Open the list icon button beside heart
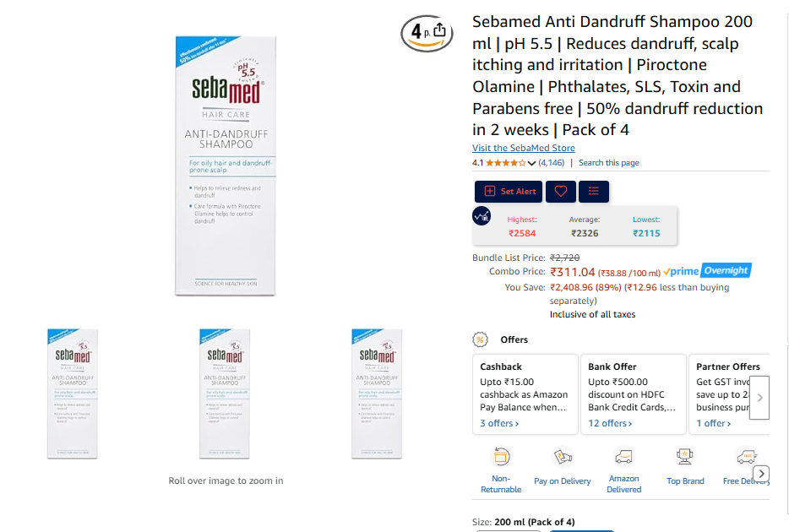 [x=594, y=192]
